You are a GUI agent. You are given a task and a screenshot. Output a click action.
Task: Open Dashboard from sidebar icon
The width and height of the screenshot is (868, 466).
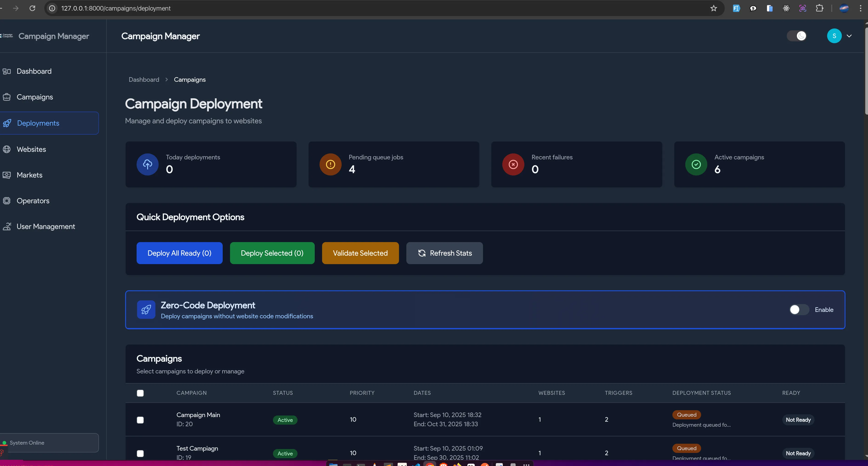click(7, 71)
